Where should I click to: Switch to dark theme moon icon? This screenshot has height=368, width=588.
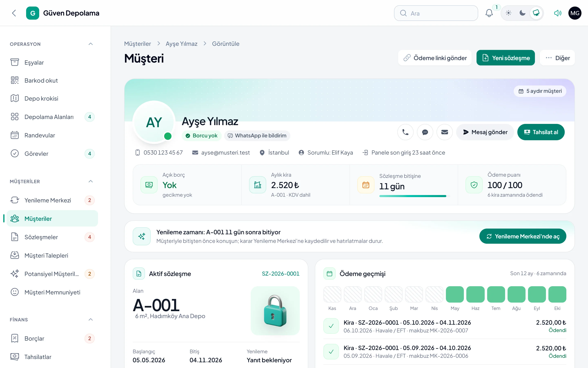(x=522, y=13)
